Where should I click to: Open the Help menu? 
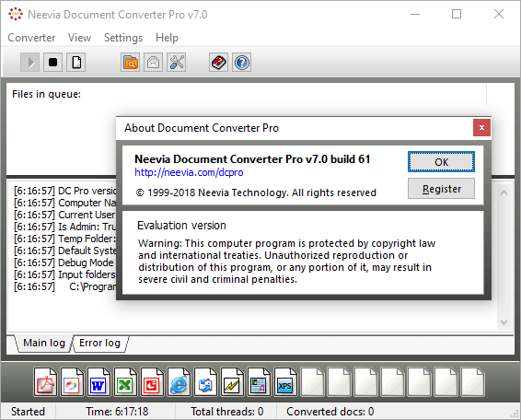[x=167, y=38]
